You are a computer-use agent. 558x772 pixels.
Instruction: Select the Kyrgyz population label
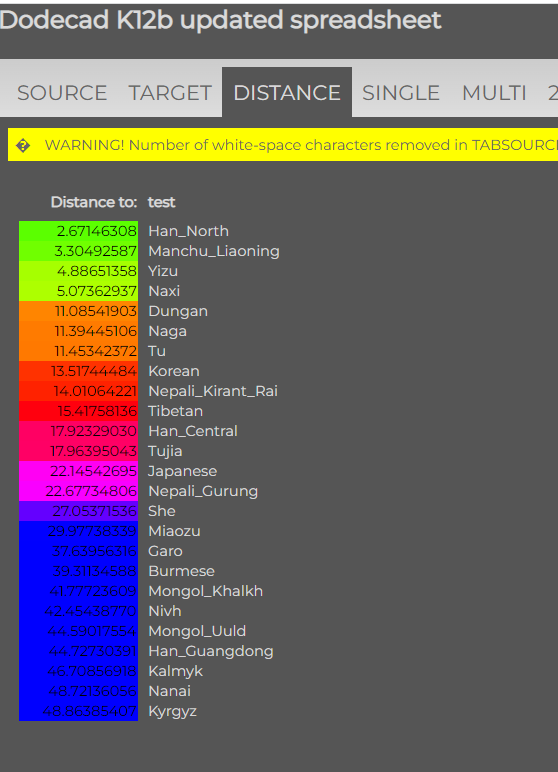tap(172, 711)
